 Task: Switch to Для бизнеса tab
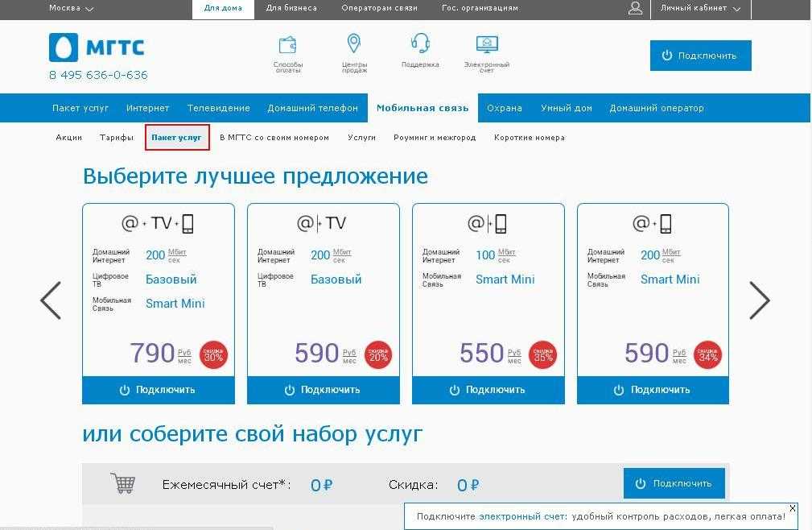tap(291, 8)
